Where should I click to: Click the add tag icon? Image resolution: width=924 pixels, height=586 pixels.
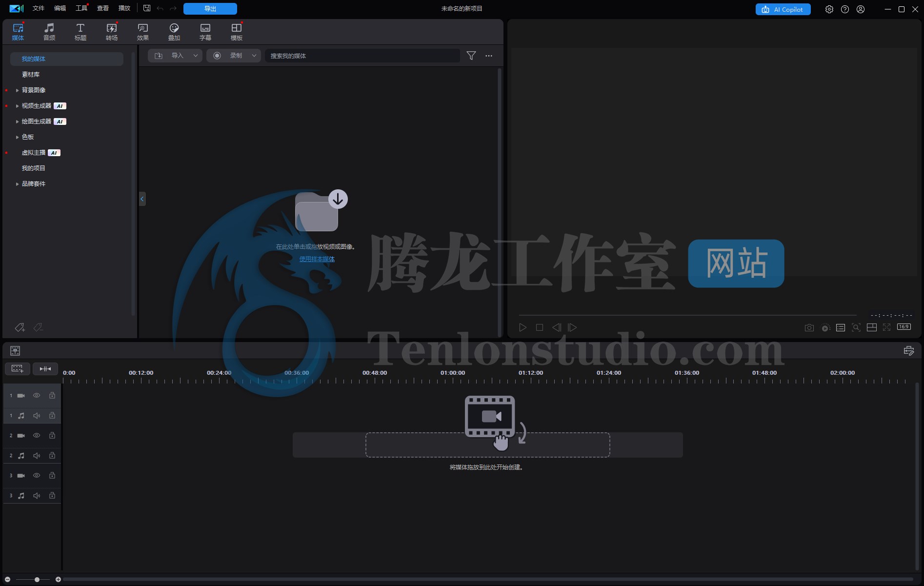(20, 327)
